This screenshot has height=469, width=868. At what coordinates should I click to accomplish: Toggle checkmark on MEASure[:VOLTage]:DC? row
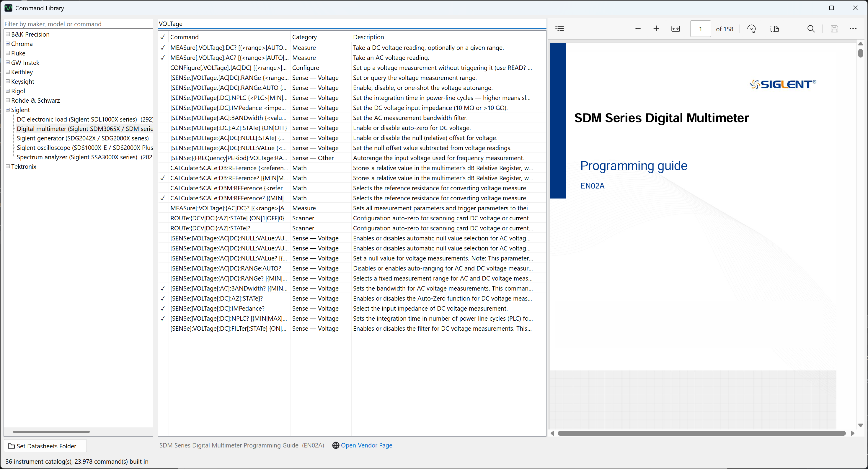click(x=163, y=48)
